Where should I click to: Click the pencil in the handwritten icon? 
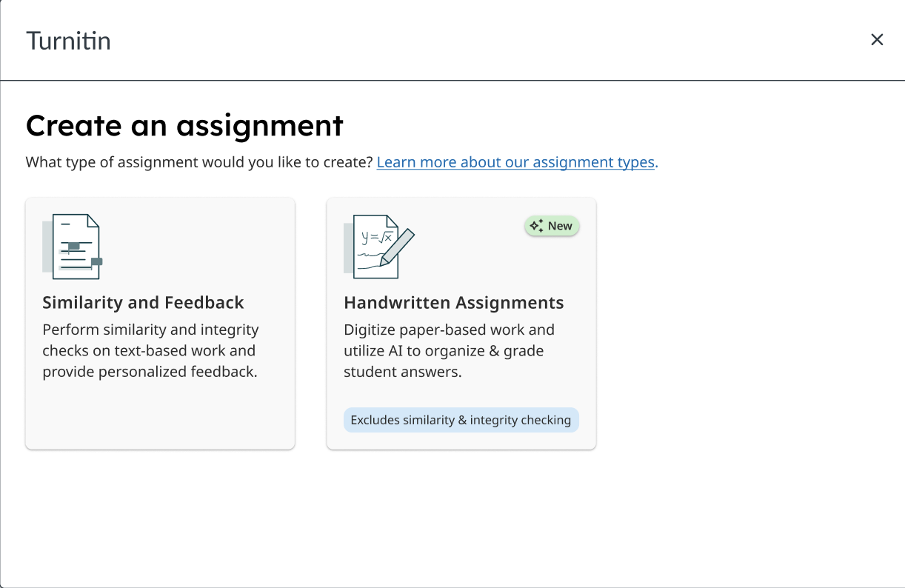(x=397, y=247)
